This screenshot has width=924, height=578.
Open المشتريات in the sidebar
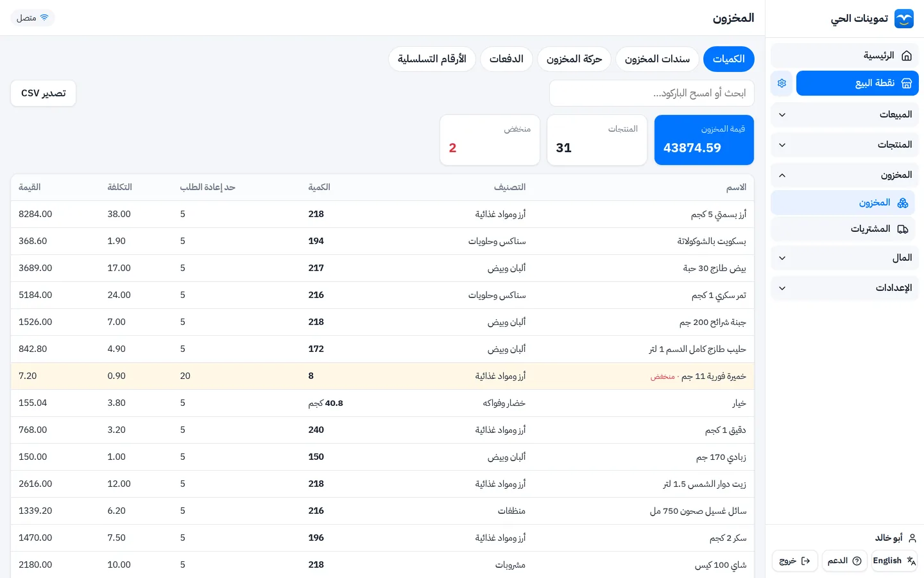tap(843, 229)
